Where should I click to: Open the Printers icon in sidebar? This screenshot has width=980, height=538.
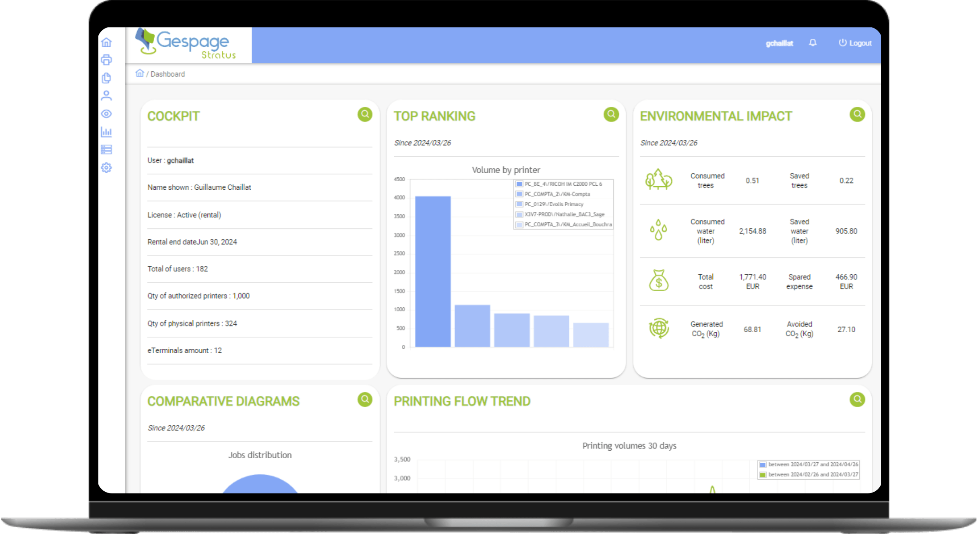[x=106, y=60]
